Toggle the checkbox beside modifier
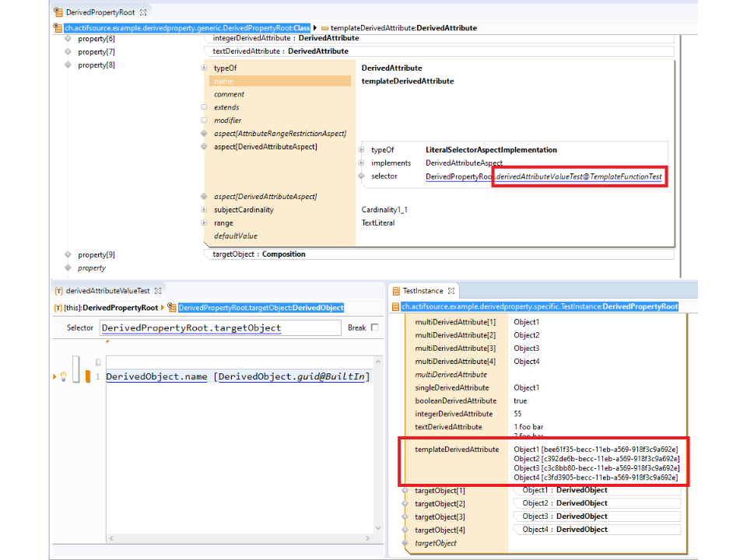 coord(204,121)
